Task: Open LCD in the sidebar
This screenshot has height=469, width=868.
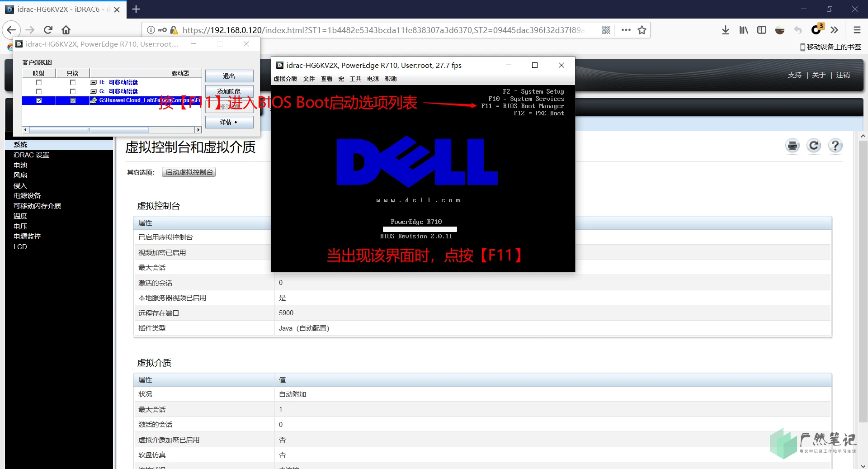Action: (x=20, y=247)
